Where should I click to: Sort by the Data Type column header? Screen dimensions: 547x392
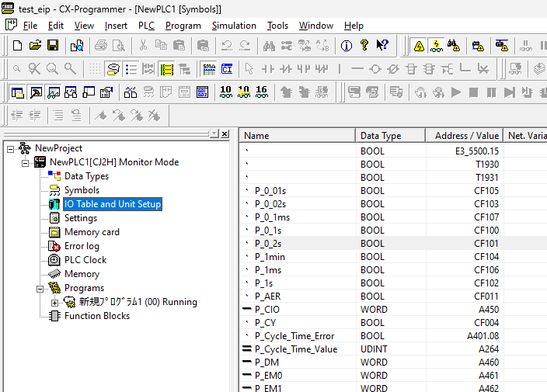391,136
